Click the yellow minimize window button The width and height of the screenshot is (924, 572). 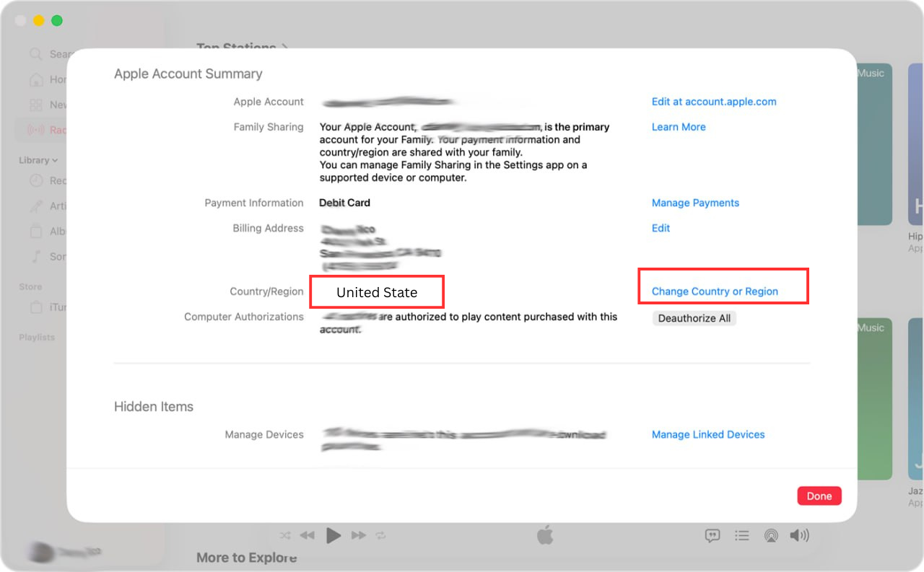click(39, 20)
